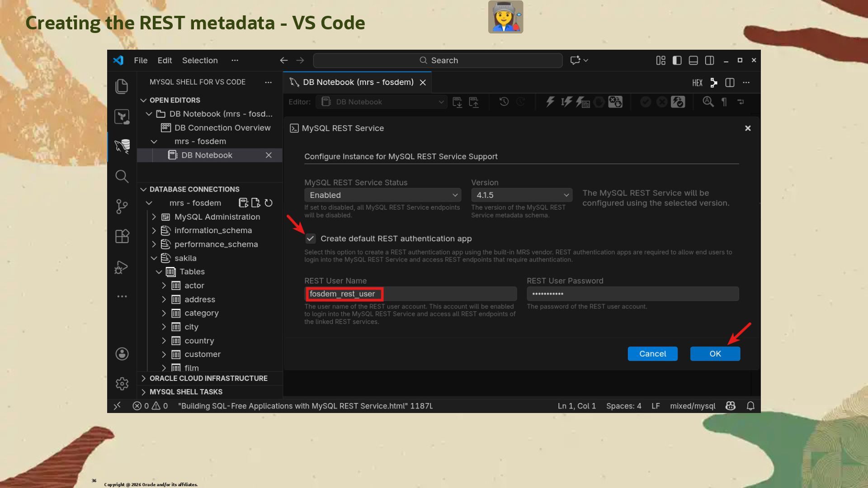This screenshot has width=868, height=488.
Task: Click the REST User Password field
Action: tap(632, 294)
